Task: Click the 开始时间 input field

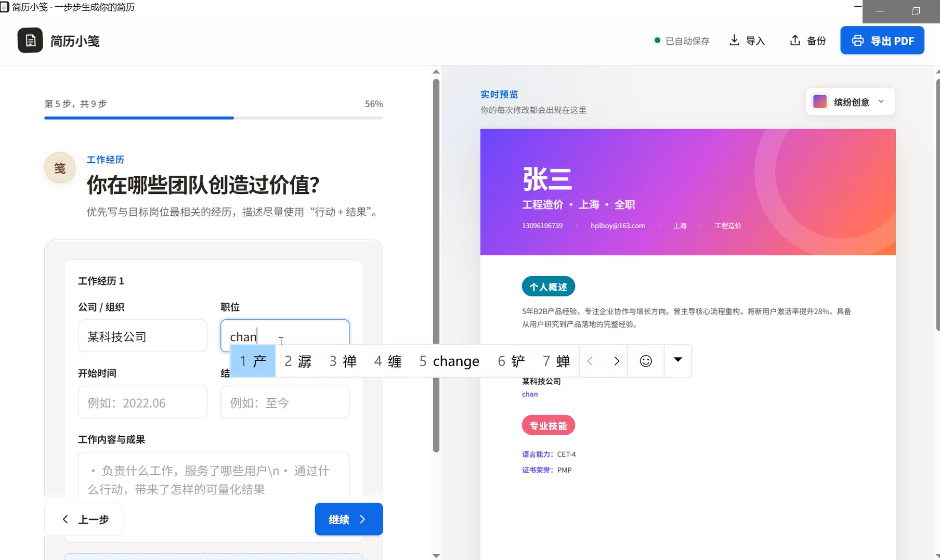Action: tap(142, 402)
